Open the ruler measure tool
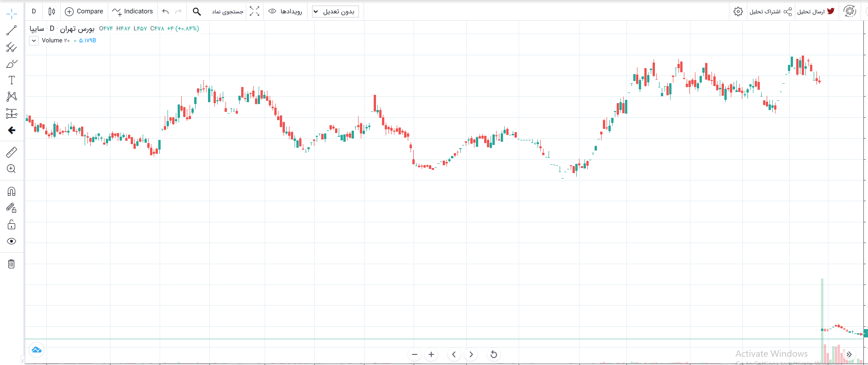Screen dimensions: 868x365 pyautogui.click(x=12, y=152)
